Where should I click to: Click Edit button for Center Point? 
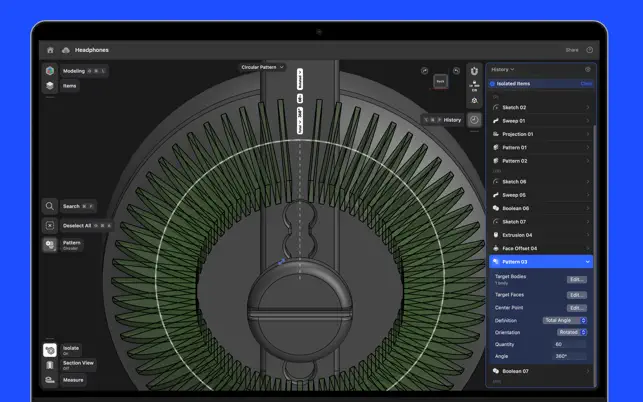tap(577, 308)
